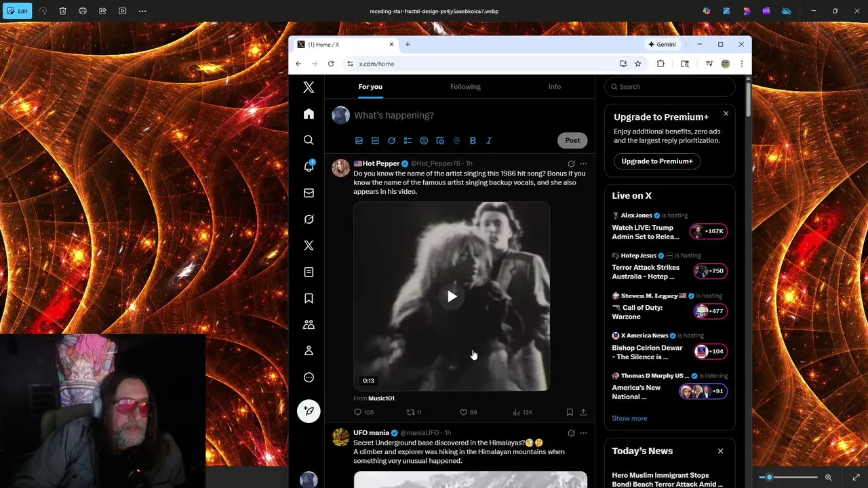Image resolution: width=868 pixels, height=488 pixels.
Task: Click the OneDrive cloud icon in Photos
Action: [x=786, y=11]
